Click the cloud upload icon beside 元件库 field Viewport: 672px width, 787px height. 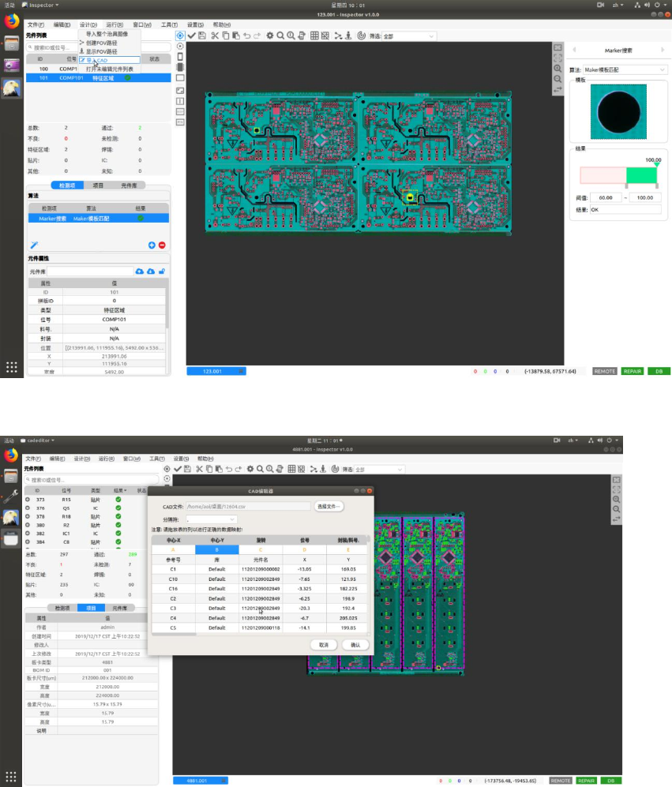click(x=140, y=272)
